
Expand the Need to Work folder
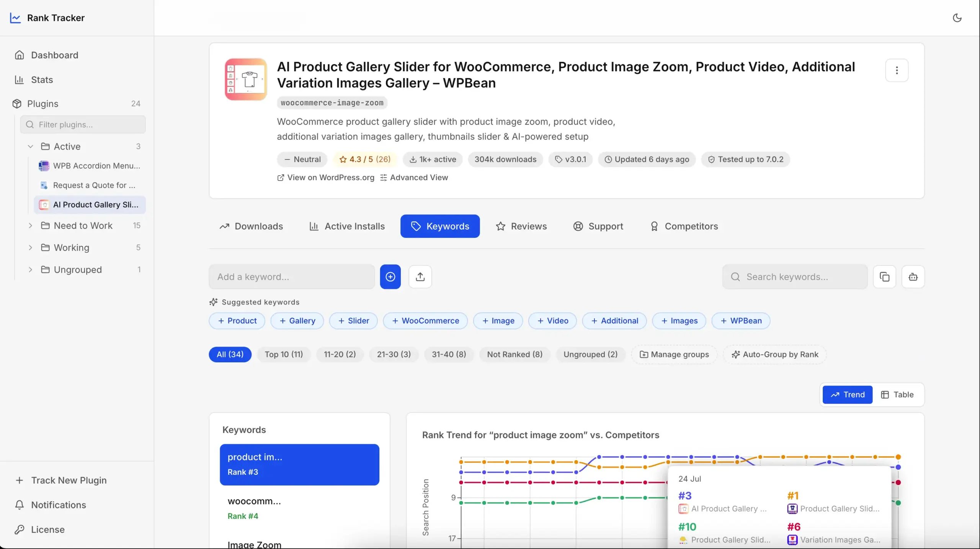click(31, 226)
